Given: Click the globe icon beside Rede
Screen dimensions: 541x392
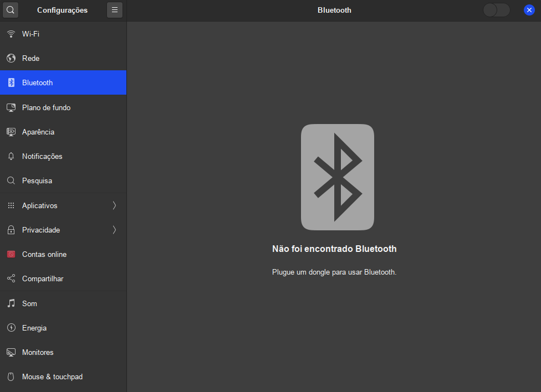Looking at the screenshot, I should pyautogui.click(x=11, y=58).
